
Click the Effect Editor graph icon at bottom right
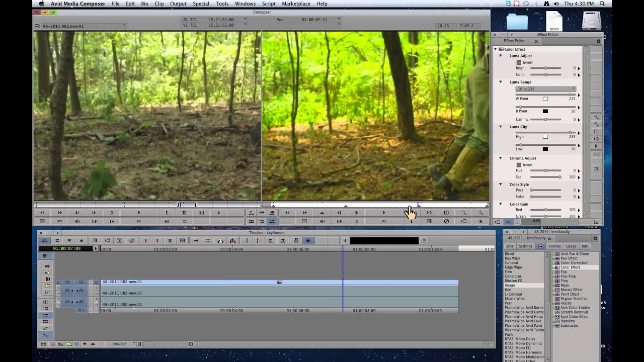(597, 222)
